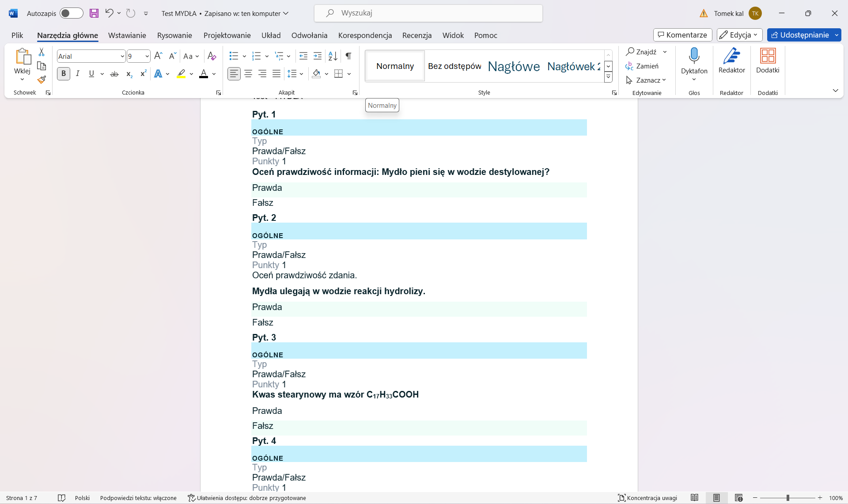Open the font size dropdown
The height and width of the screenshot is (504, 848).
147,56
